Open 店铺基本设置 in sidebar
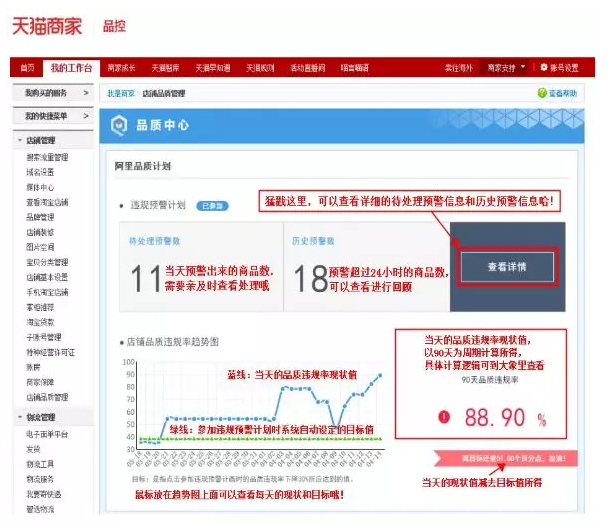Image resolution: width=608 pixels, height=527 pixels. click(x=47, y=277)
